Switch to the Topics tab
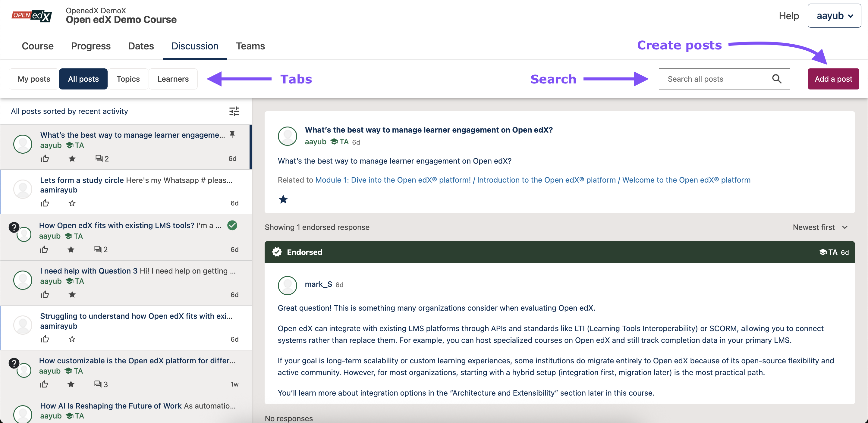 tap(128, 79)
